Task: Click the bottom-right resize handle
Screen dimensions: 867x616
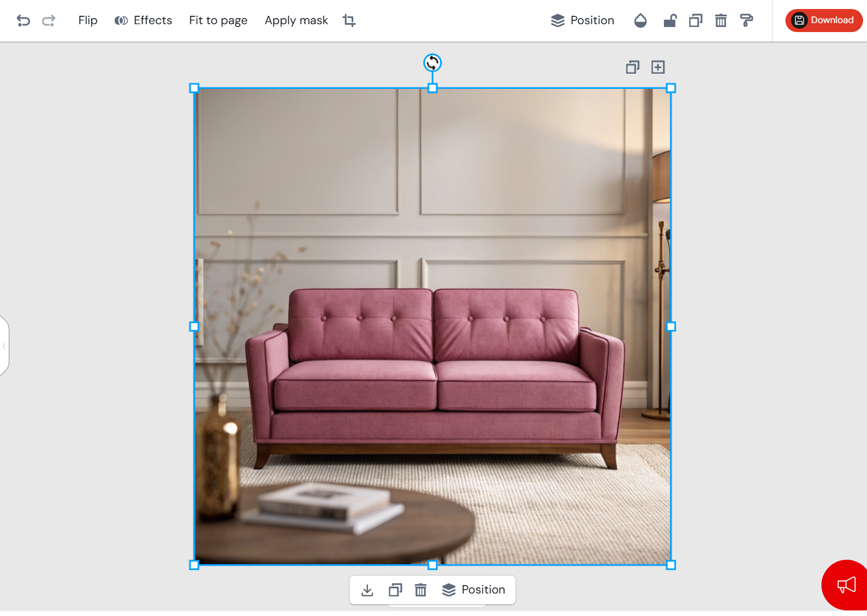Action: pyautogui.click(x=671, y=565)
